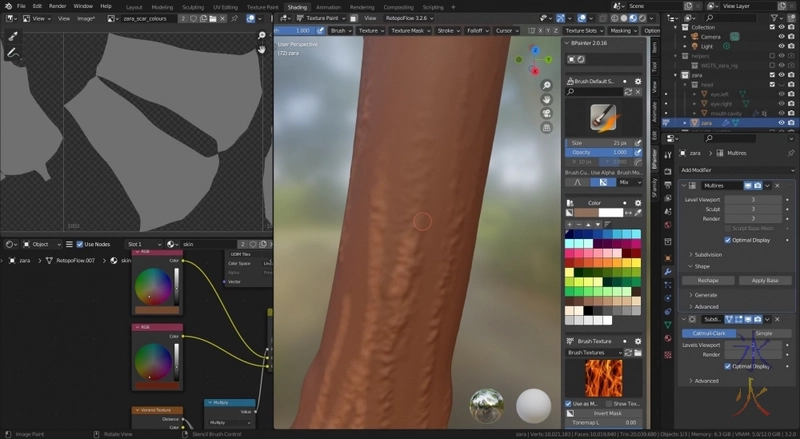
Task: Expand the Add Modifier dropdown
Action: [735, 170]
